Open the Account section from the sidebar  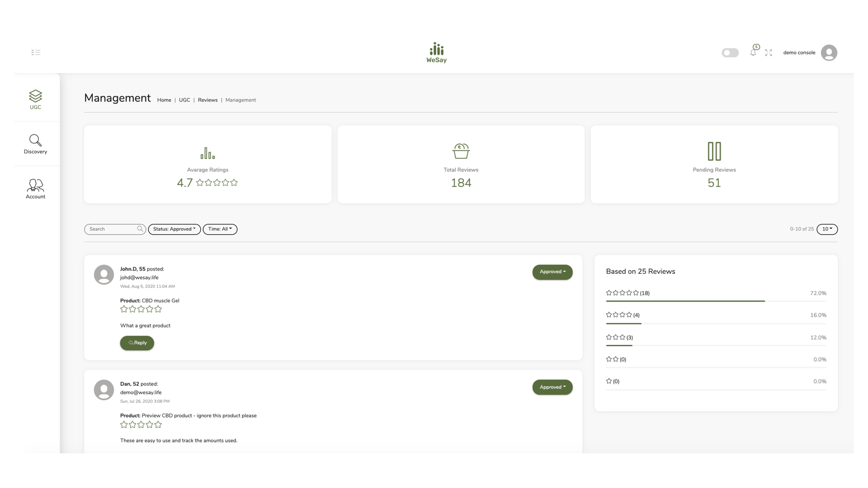[35, 188]
